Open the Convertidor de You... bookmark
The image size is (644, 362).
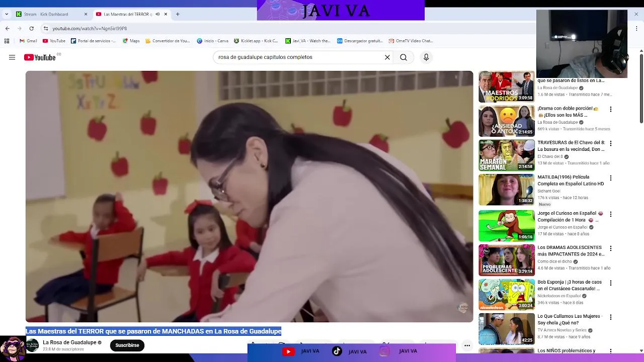168,41
